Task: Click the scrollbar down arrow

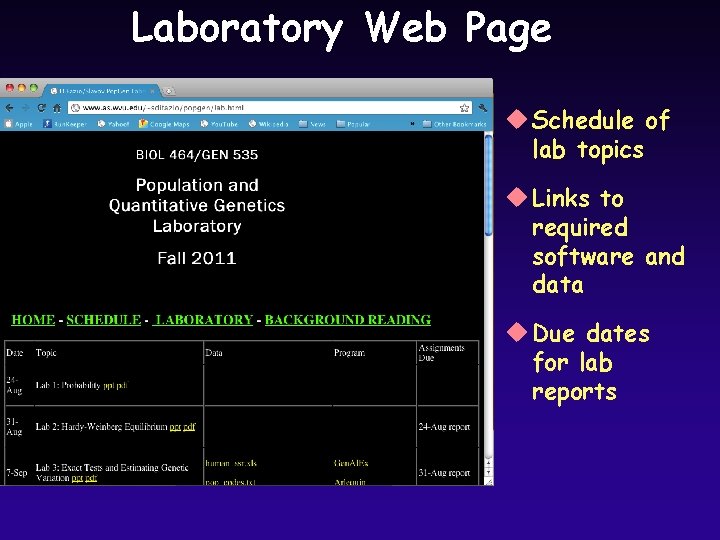Action: tap(489, 473)
